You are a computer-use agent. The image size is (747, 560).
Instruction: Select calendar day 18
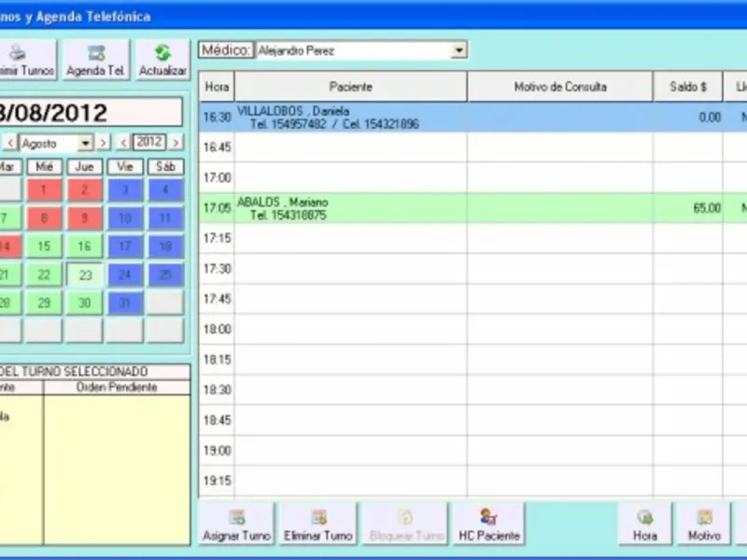[x=165, y=246]
